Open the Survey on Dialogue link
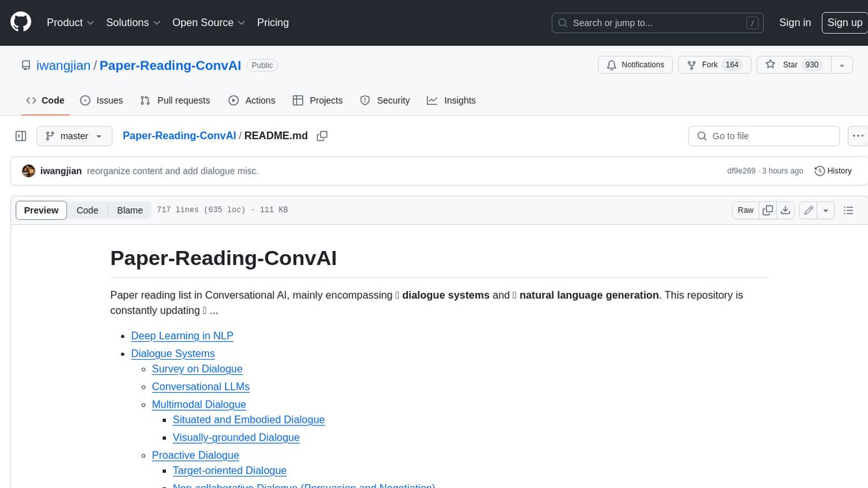This screenshot has height=488, width=868. click(197, 369)
